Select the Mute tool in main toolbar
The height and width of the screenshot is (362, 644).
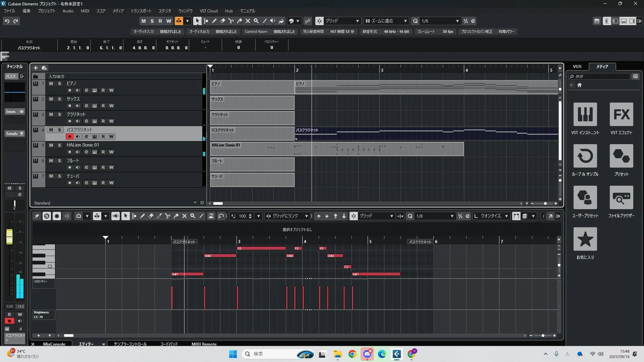[248, 21]
